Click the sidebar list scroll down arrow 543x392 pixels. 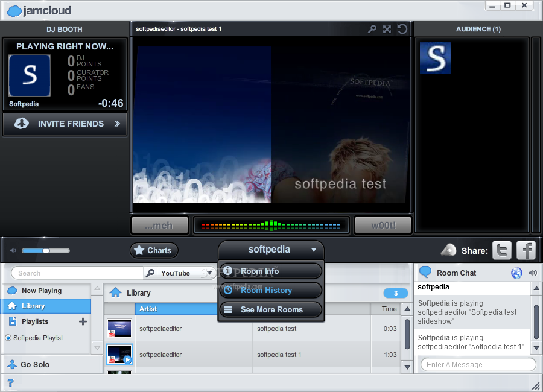coord(97,348)
